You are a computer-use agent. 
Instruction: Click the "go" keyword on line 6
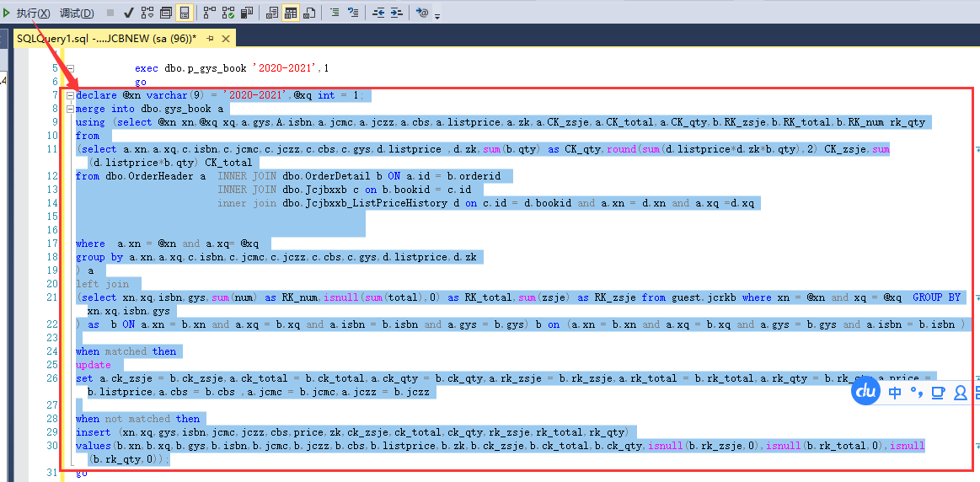point(141,82)
